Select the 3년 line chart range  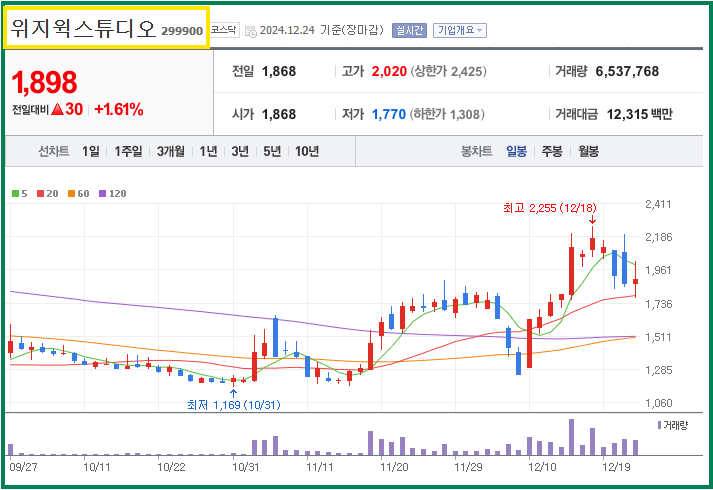click(x=240, y=151)
